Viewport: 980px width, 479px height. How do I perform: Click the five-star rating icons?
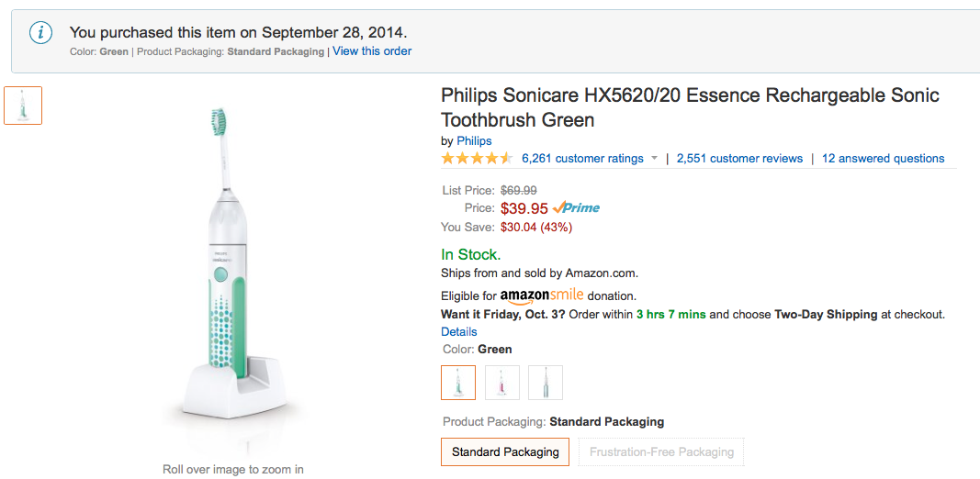coord(476,159)
